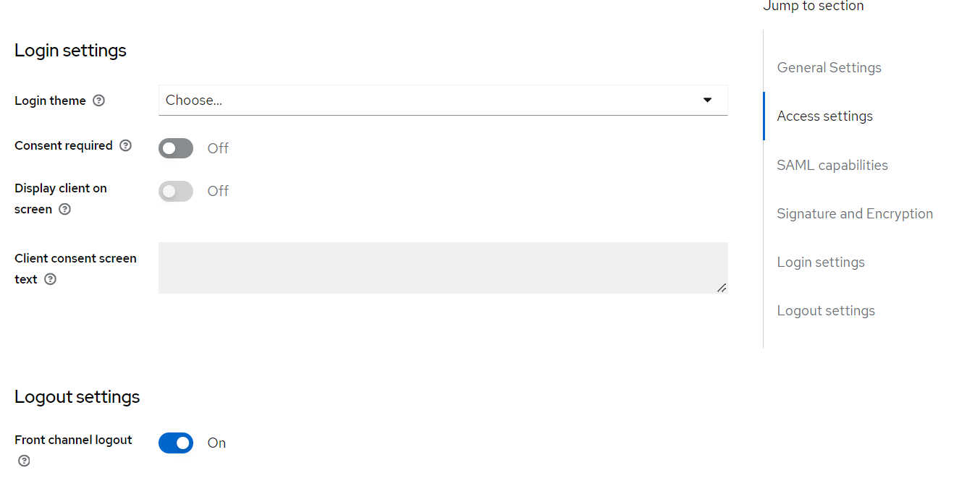980x499 pixels.
Task: Jump to Signature and Encryption section
Action: (854, 214)
